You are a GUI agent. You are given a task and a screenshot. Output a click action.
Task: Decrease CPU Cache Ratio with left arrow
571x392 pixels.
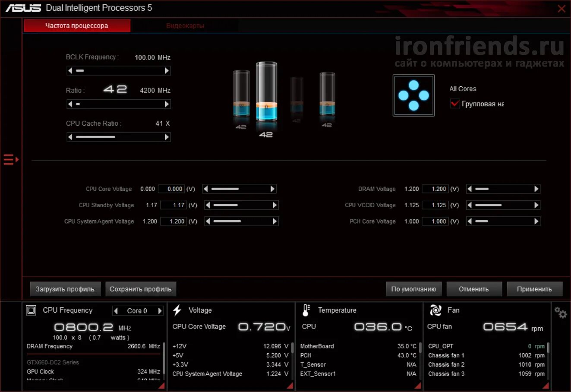pos(70,137)
